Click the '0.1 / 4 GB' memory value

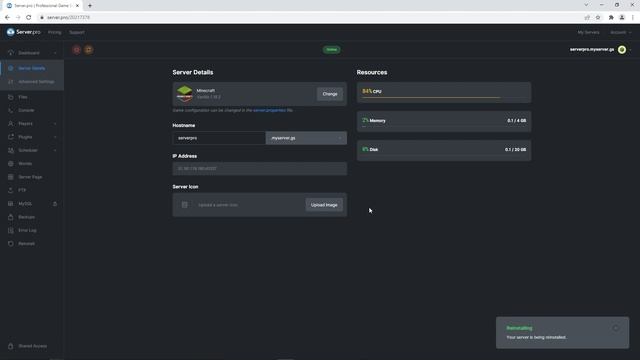pyautogui.click(x=516, y=121)
